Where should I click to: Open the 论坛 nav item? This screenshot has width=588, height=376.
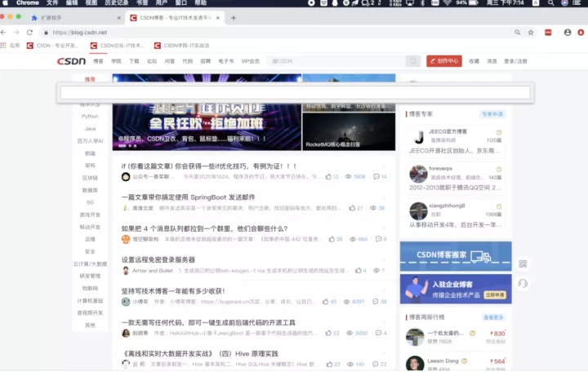(152, 61)
